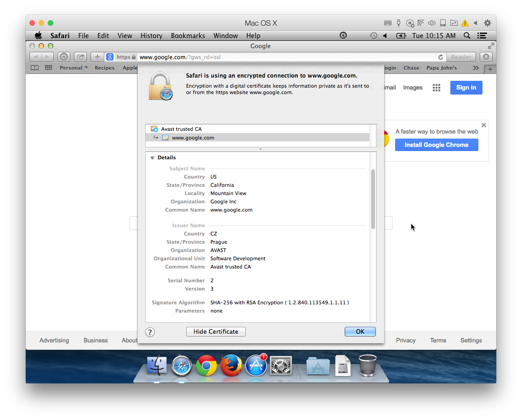The width and height of the screenshot is (522, 420).
Task: Open the Edit menu
Action: pyautogui.click(x=103, y=36)
